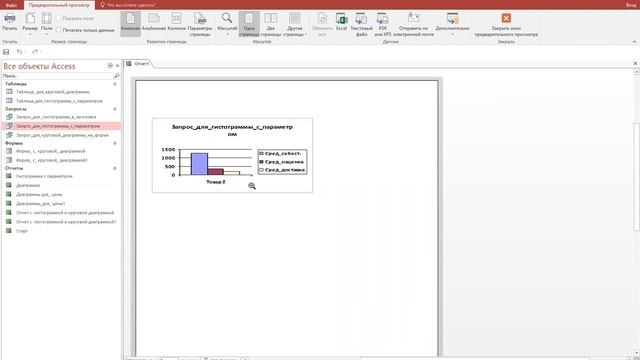Click the Save icon in quick access toolbar
This screenshot has height=360, width=640.
6,52
